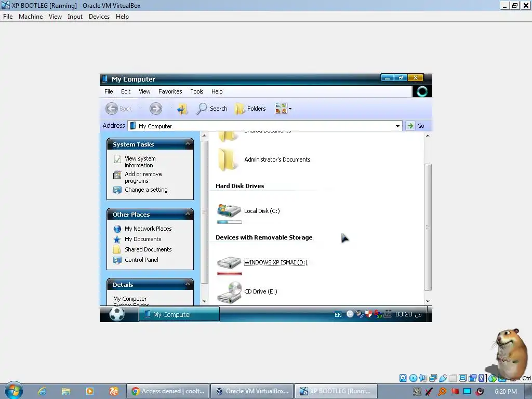
Task: Open VirtualBox Input menu
Action: click(75, 16)
